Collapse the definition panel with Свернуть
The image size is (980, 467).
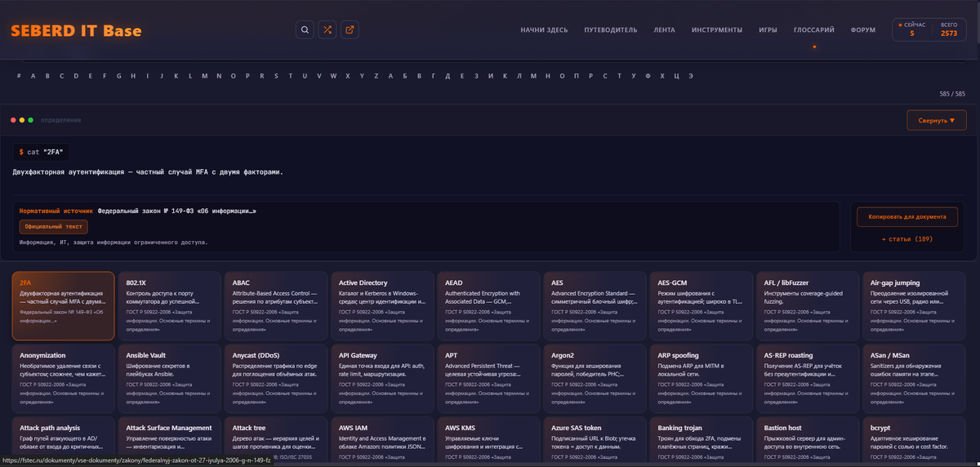click(x=936, y=120)
